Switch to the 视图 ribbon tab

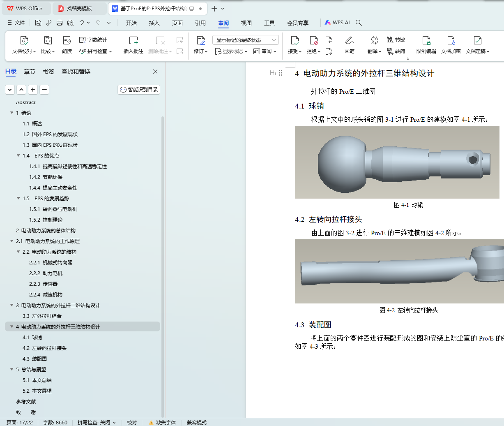(246, 23)
